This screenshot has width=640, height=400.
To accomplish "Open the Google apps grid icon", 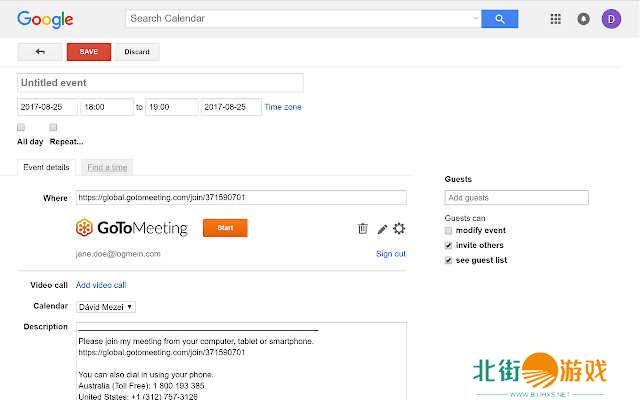I will (556, 19).
